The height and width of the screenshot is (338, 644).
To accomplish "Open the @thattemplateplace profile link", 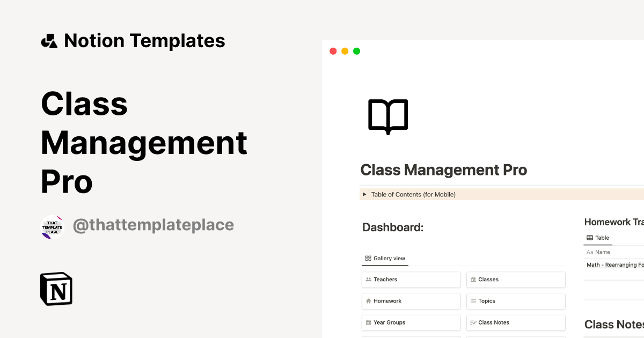I will (153, 225).
